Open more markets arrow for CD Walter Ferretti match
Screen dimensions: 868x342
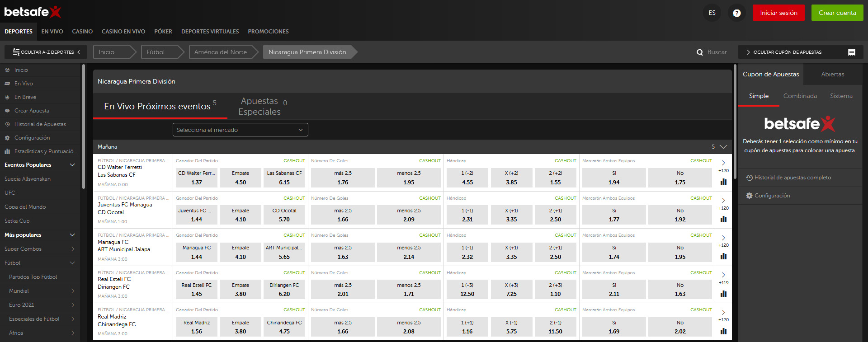(723, 163)
